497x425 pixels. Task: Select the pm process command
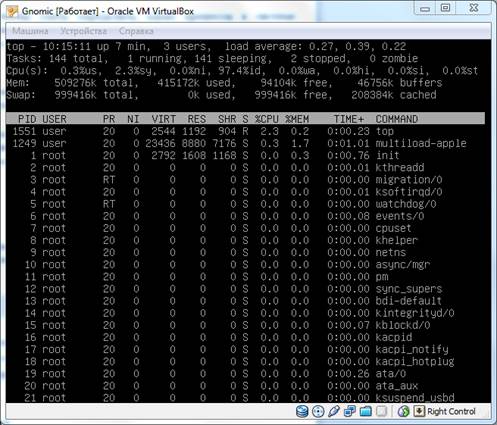point(382,277)
